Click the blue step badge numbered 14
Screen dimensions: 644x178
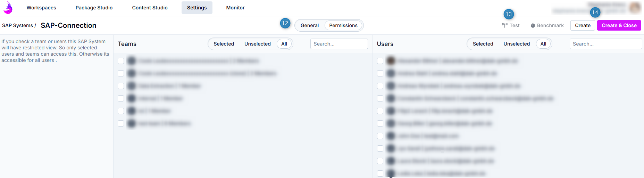[595, 13]
